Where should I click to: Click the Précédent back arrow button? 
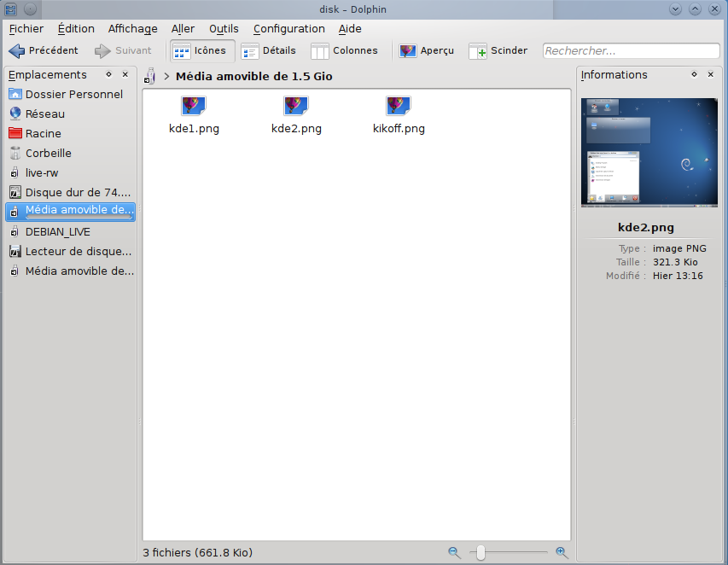43,51
